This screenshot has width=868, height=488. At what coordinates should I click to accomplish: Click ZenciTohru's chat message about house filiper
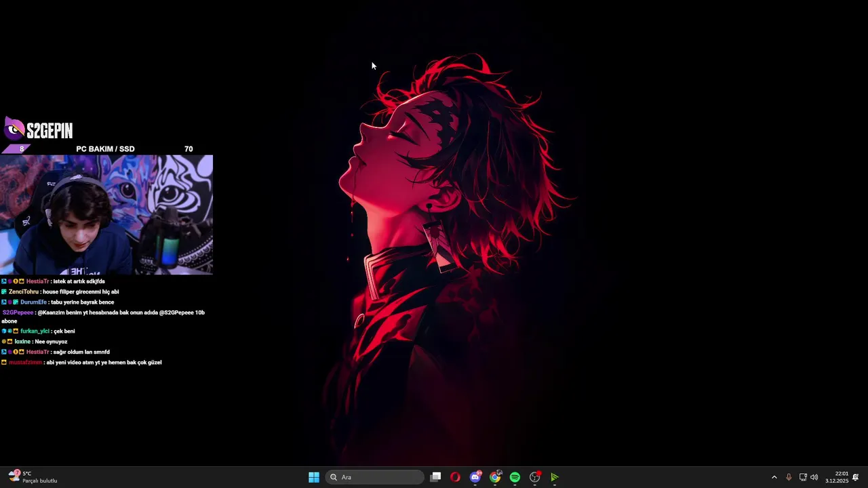pyautogui.click(x=60, y=291)
